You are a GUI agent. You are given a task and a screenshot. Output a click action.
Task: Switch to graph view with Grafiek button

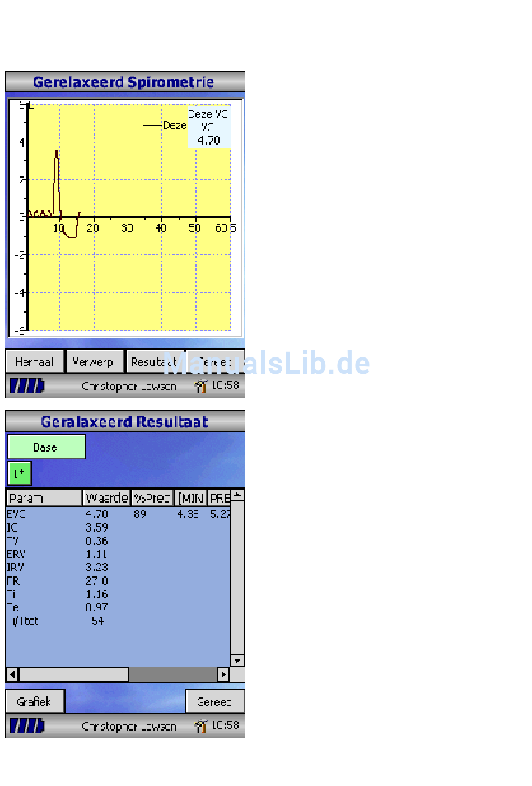(x=35, y=701)
